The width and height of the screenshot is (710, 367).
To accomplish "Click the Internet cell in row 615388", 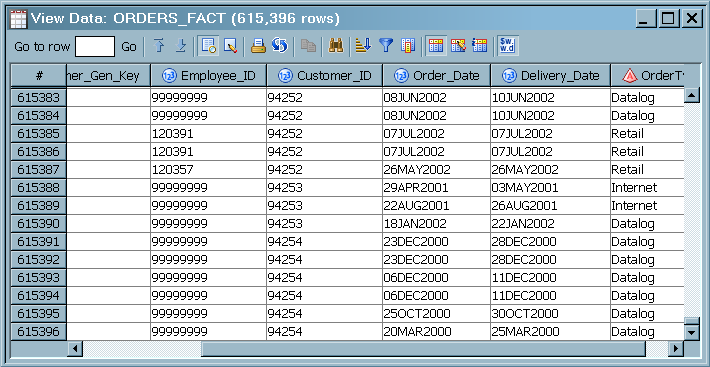I will [647, 188].
